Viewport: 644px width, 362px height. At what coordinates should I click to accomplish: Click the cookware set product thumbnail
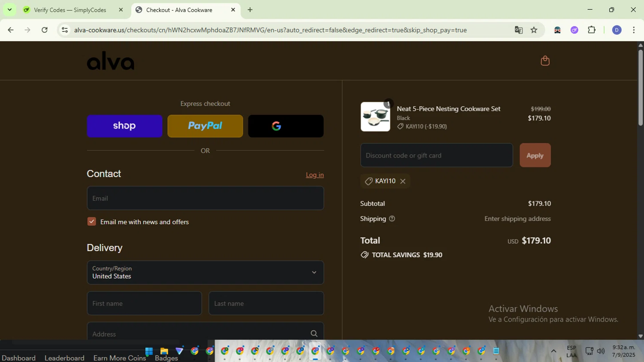coord(375,116)
